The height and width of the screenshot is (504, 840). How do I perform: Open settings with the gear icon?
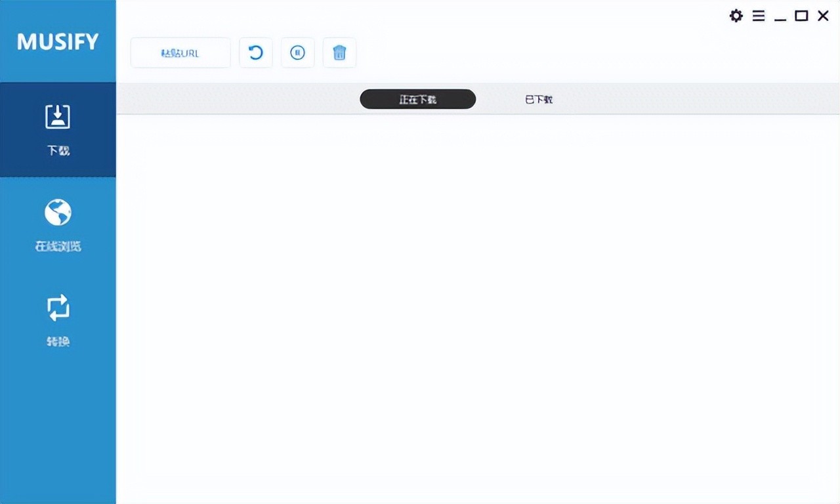pyautogui.click(x=736, y=16)
